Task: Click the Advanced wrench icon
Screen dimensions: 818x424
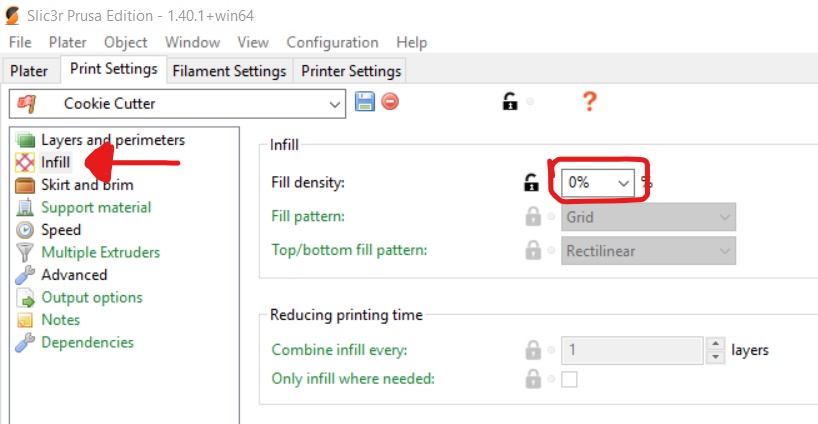Action: (25, 275)
